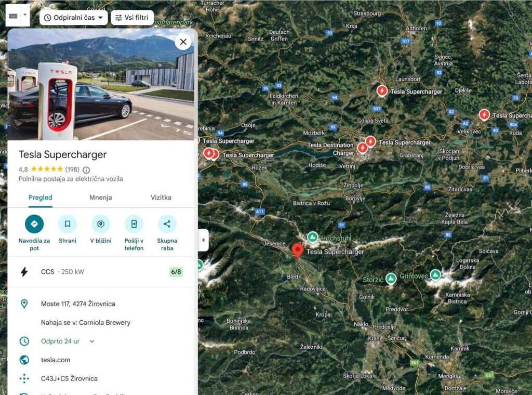Click Pošlji v telefon icon
Image resolution: width=532 pixels, height=395 pixels.
[x=134, y=224]
